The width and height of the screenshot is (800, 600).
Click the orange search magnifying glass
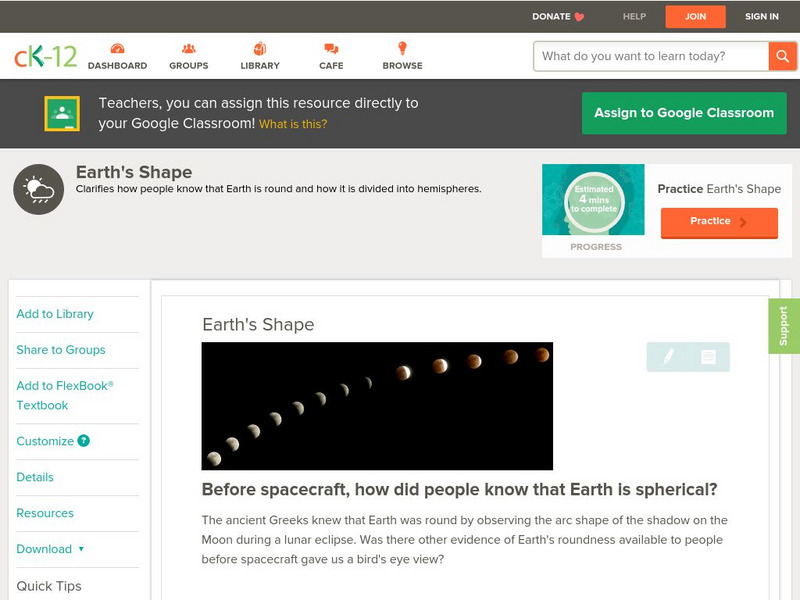[783, 57]
